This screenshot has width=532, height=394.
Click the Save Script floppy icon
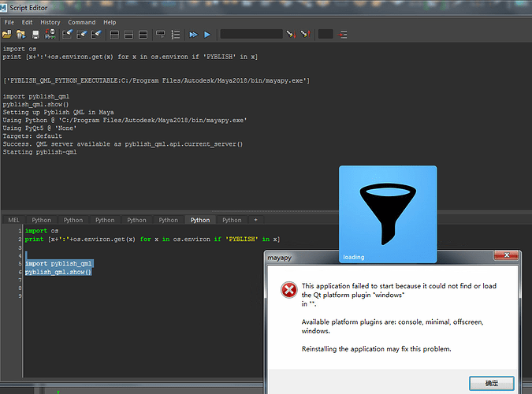[x=35, y=34]
